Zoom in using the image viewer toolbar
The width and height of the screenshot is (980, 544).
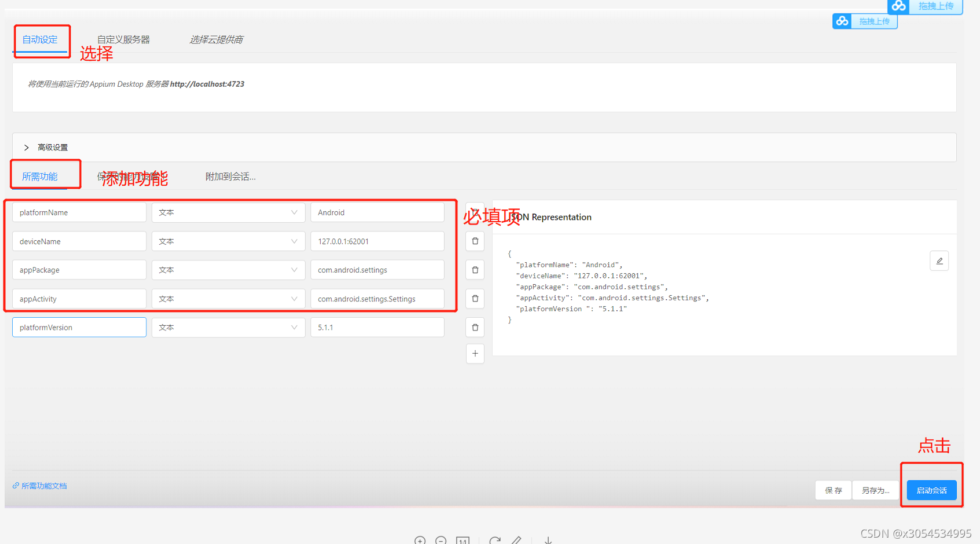click(420, 541)
